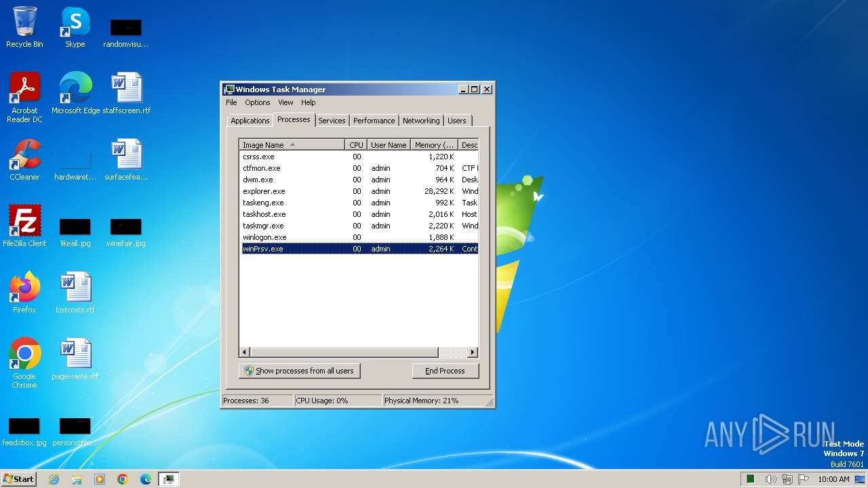Viewport: 868px width, 488px height.
Task: Click the 10:00 AM taskbar clock
Action: click(x=833, y=479)
